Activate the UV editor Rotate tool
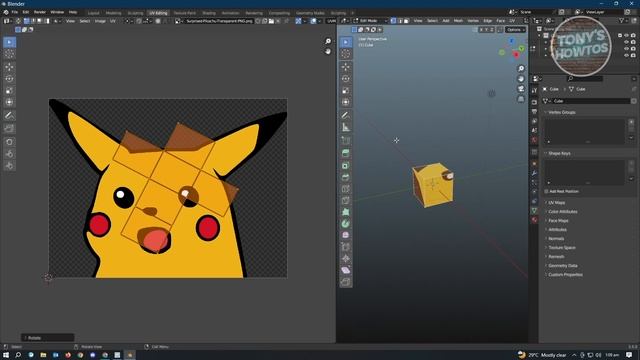 (9, 79)
